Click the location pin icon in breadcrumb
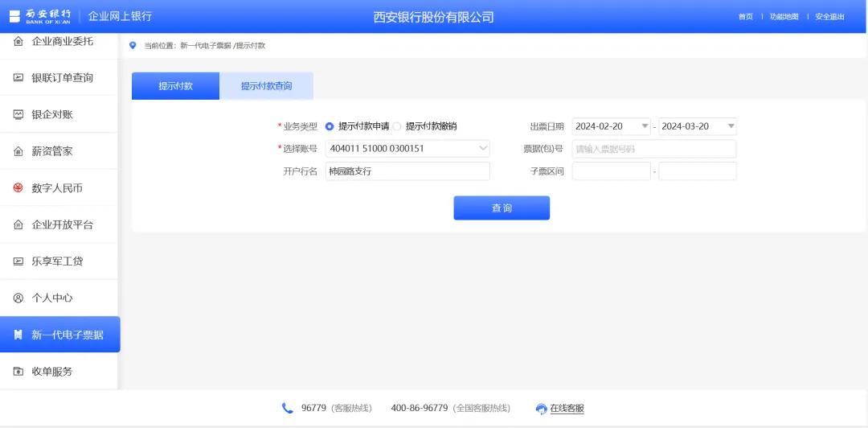This screenshot has height=428, width=868. tap(133, 46)
